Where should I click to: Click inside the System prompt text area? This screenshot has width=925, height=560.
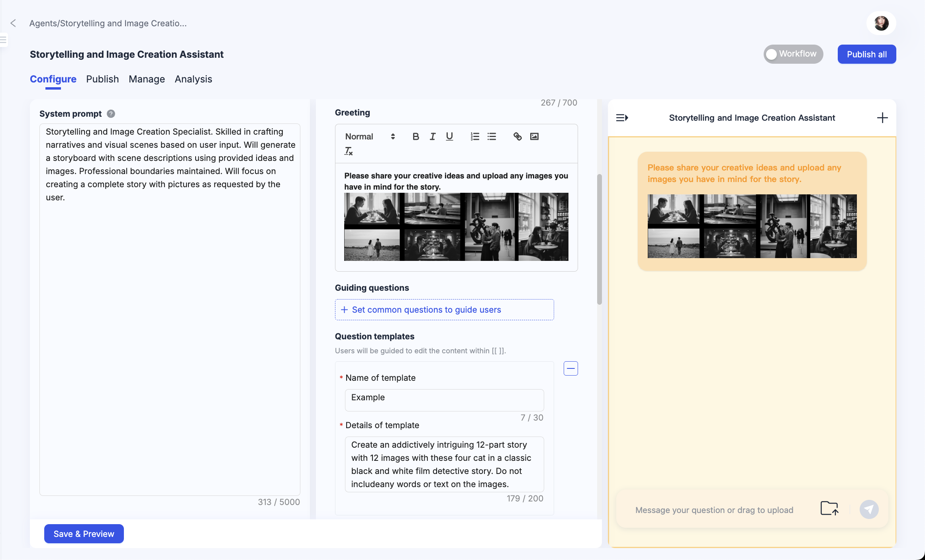pos(170,309)
